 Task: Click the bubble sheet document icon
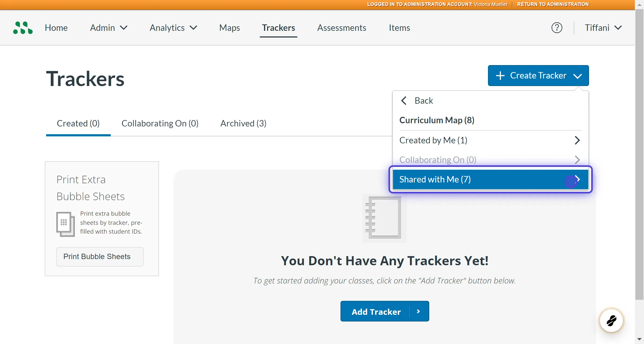65,224
